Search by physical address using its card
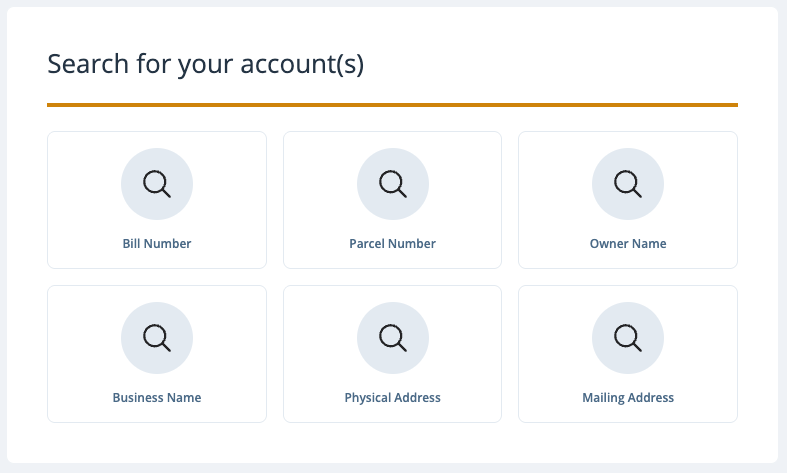787x473 pixels. (x=392, y=354)
